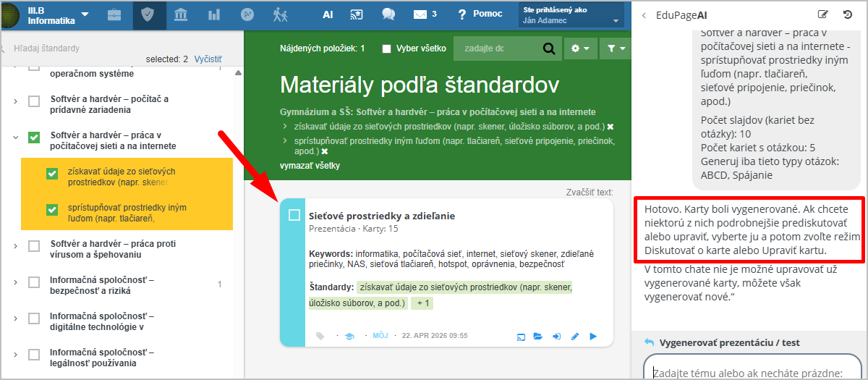
Task: Click the pencil edit icon on the card
Action: pyautogui.click(x=575, y=336)
